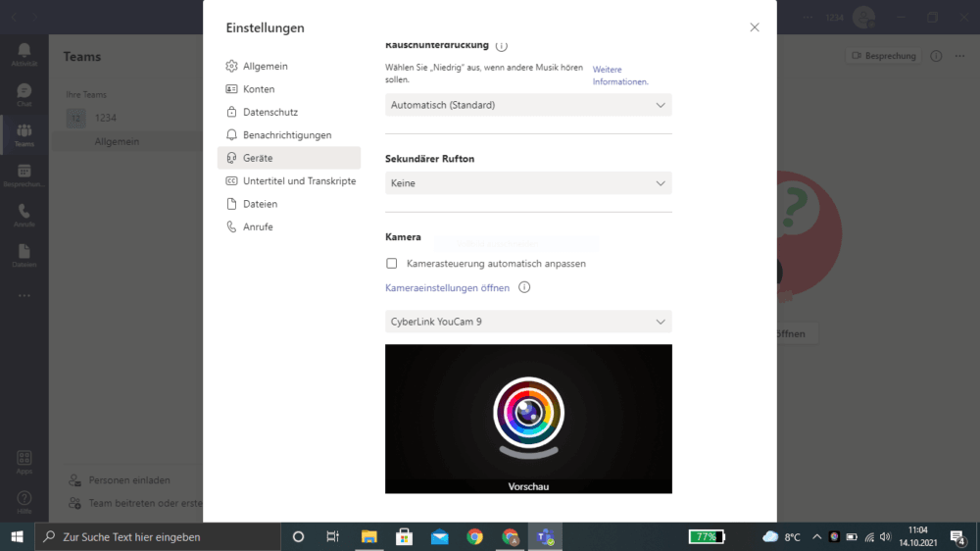Open Benachrichtigungen settings section
The height and width of the screenshot is (551, 980).
coord(289,135)
